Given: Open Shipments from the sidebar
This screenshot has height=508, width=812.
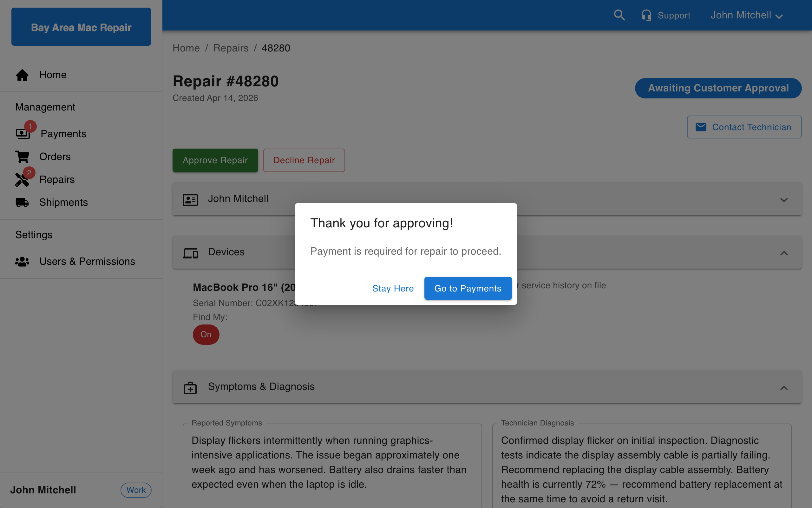Looking at the screenshot, I should 64,202.
